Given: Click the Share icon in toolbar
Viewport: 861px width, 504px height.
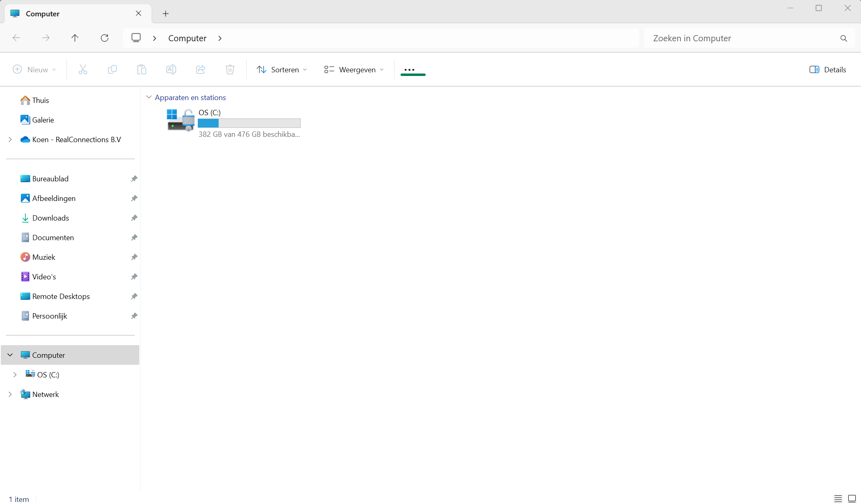Looking at the screenshot, I should (201, 70).
